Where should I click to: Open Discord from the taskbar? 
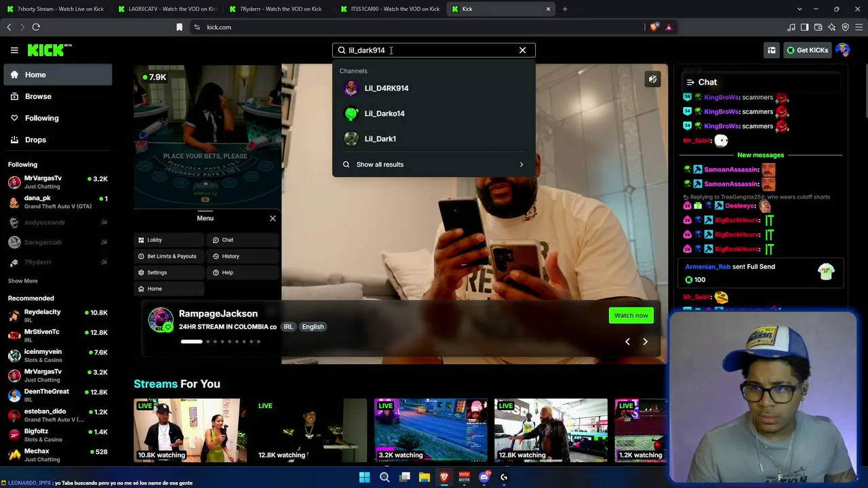coord(484,477)
